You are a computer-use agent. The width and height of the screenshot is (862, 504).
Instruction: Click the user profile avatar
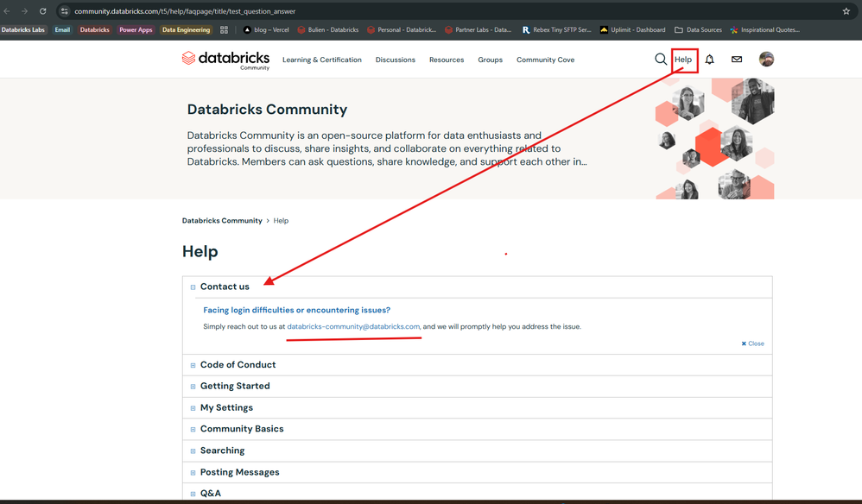tap(766, 60)
